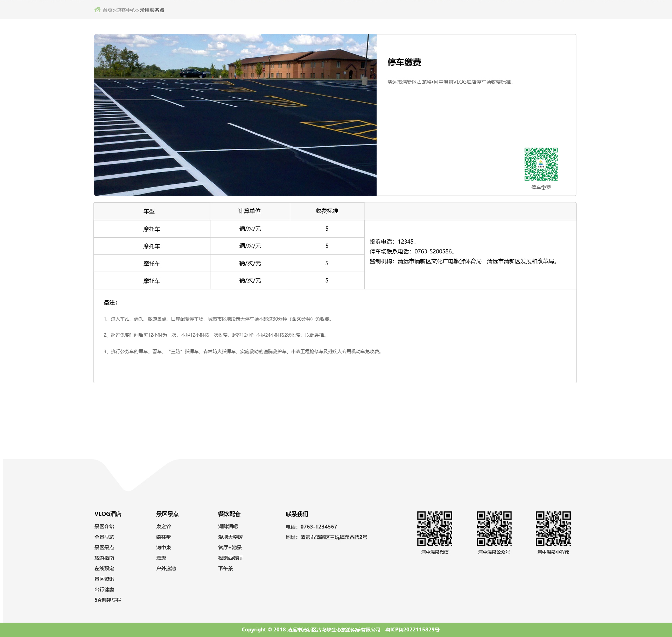Open the 全景导览 footer link

click(x=104, y=537)
